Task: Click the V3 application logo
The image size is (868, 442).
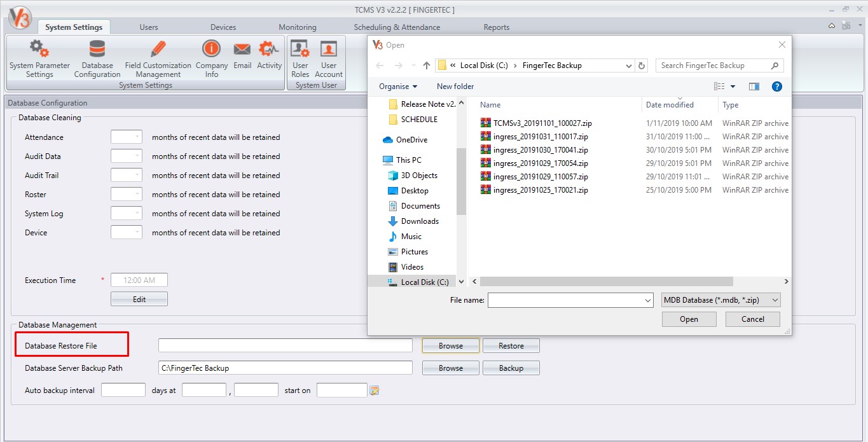Action: click(20, 17)
